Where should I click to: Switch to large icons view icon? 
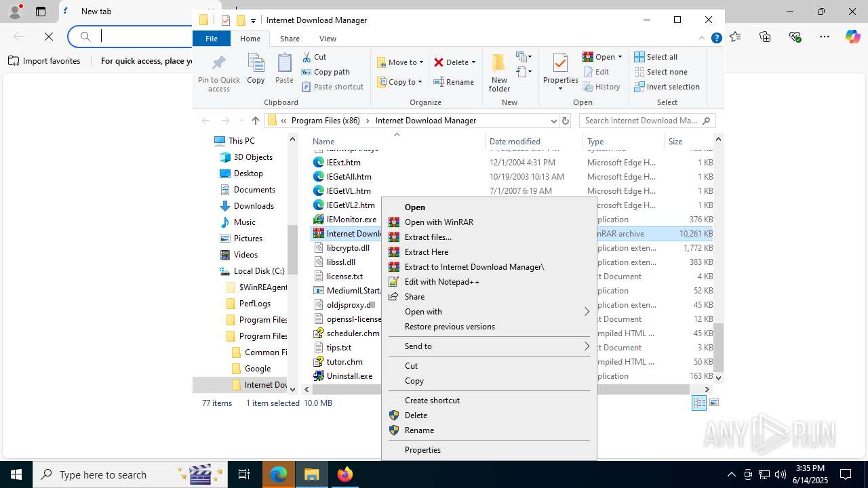point(713,403)
